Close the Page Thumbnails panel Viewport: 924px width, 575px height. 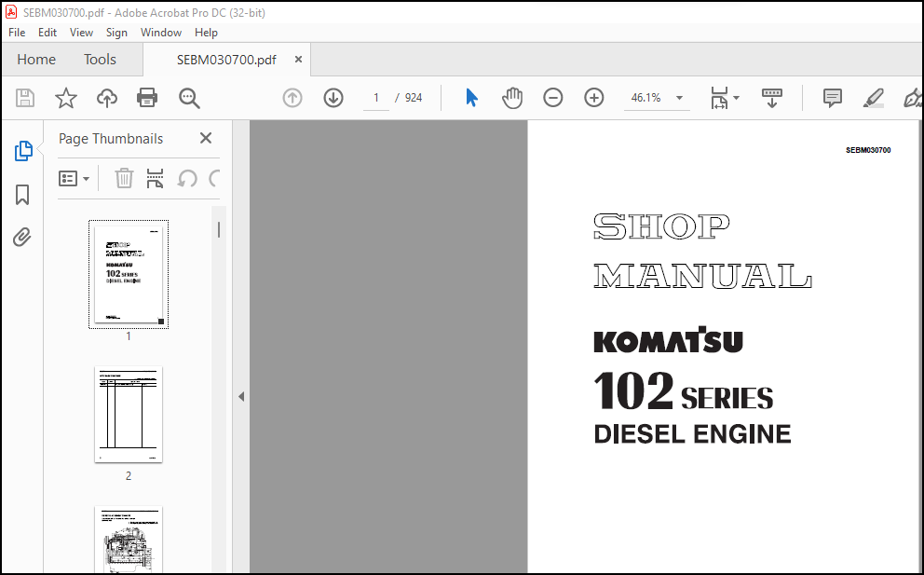tap(206, 138)
